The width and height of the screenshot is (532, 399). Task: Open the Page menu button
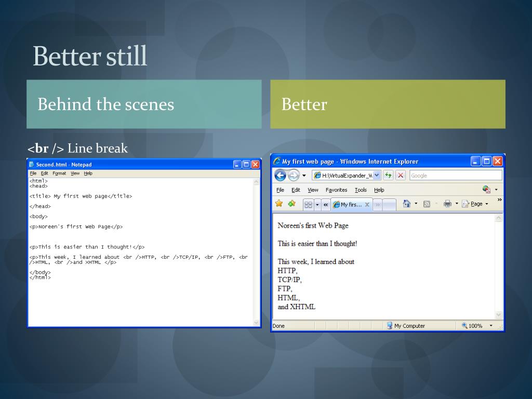point(475,204)
